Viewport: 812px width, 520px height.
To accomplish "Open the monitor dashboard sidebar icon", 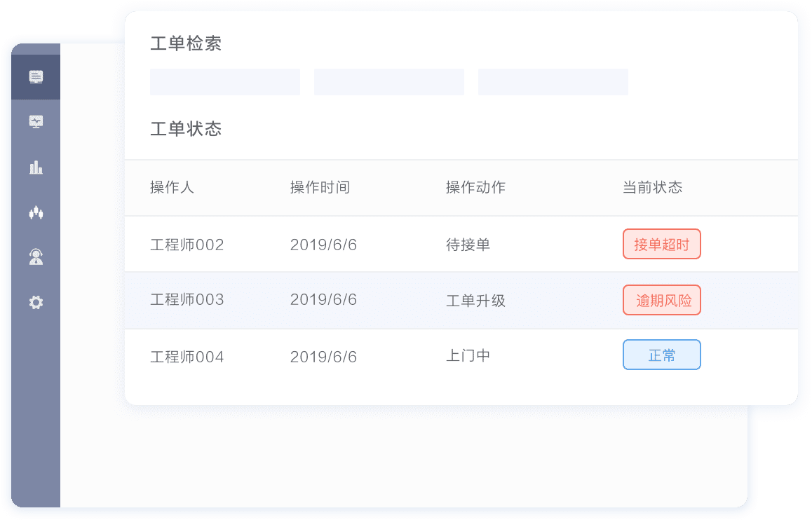I will pyautogui.click(x=36, y=122).
